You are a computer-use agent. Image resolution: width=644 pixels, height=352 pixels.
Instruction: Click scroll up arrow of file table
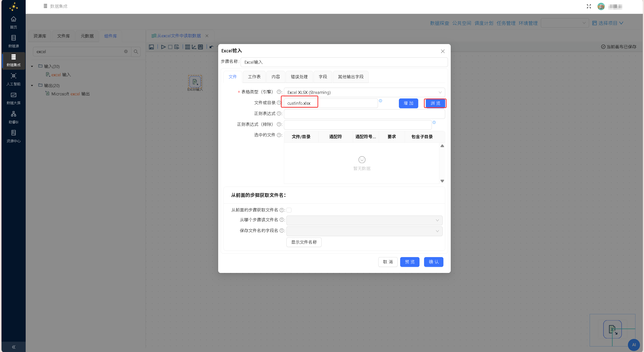point(442,146)
